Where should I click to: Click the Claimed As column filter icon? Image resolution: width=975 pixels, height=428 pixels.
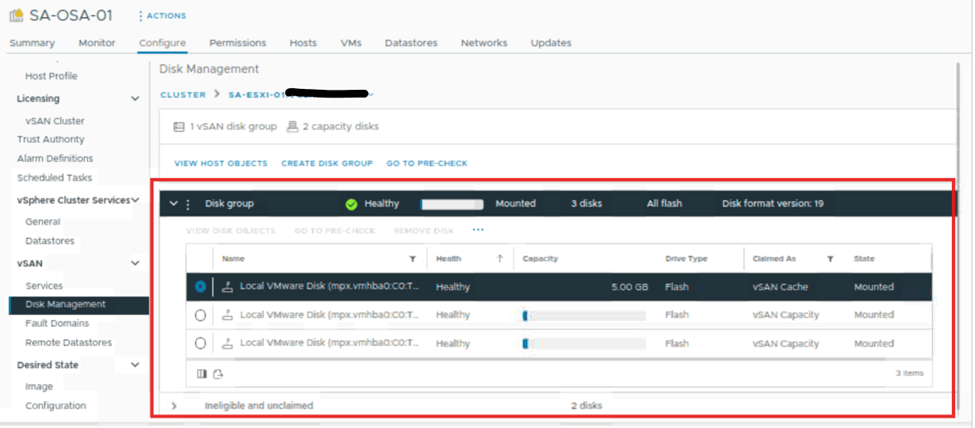(830, 259)
